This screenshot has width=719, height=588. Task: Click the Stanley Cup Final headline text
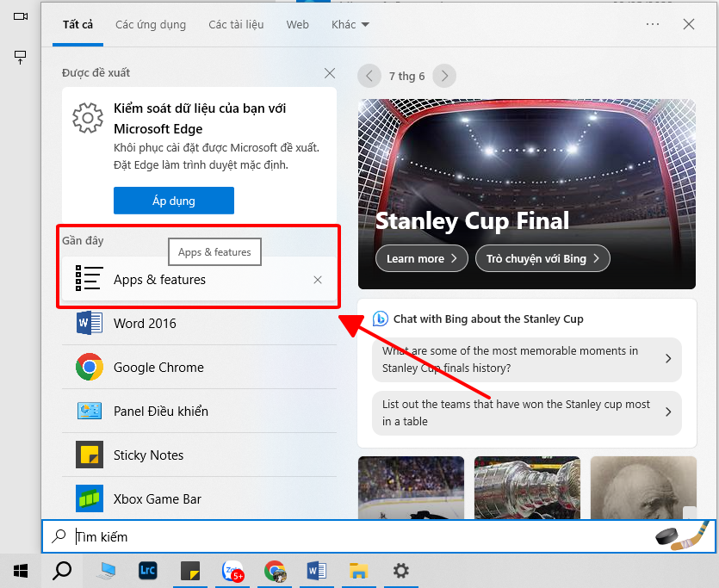473,220
